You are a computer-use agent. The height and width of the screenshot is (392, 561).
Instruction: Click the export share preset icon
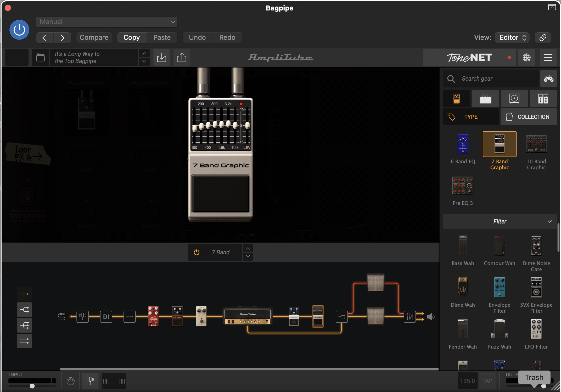(x=182, y=57)
